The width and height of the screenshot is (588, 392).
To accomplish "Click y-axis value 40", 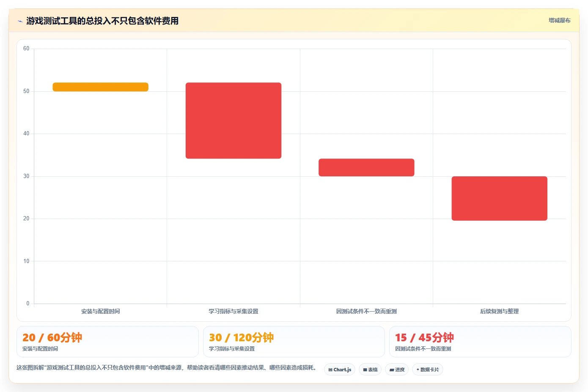I will pos(26,134).
